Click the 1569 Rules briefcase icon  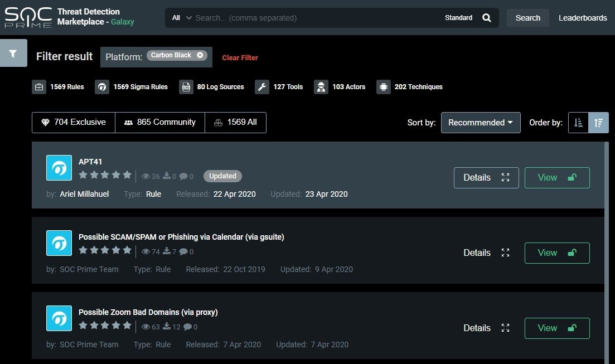pos(39,87)
